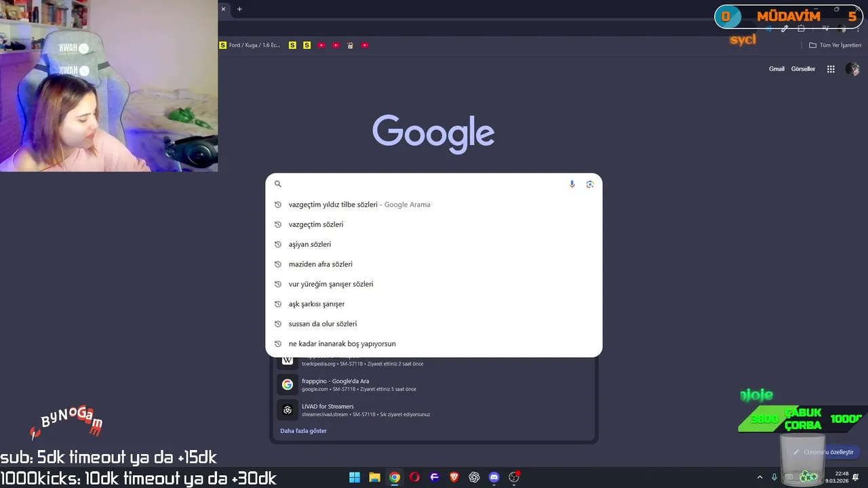868x488 pixels.
Task: Launch Opera from the taskbar
Action: tap(414, 477)
